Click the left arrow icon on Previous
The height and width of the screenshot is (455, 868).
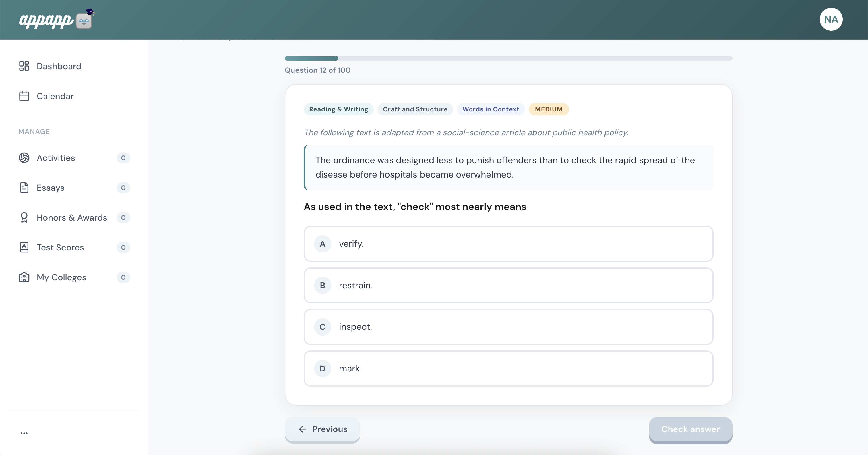(302, 429)
